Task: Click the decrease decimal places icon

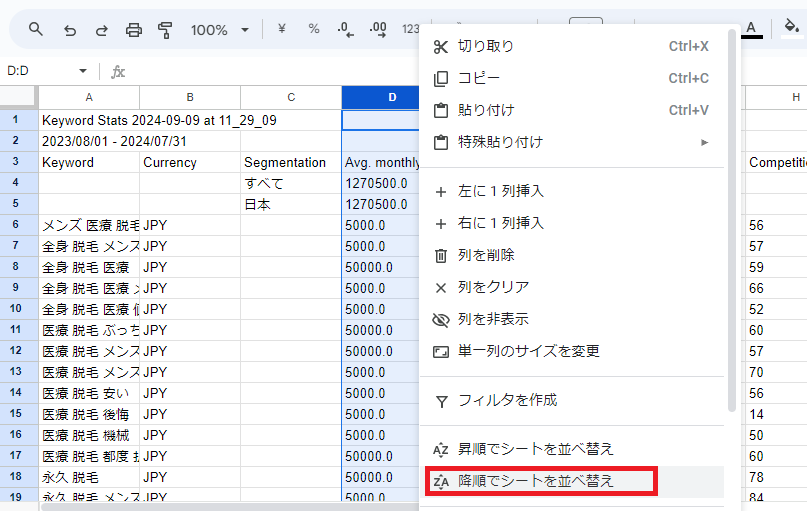Action: coord(345,30)
